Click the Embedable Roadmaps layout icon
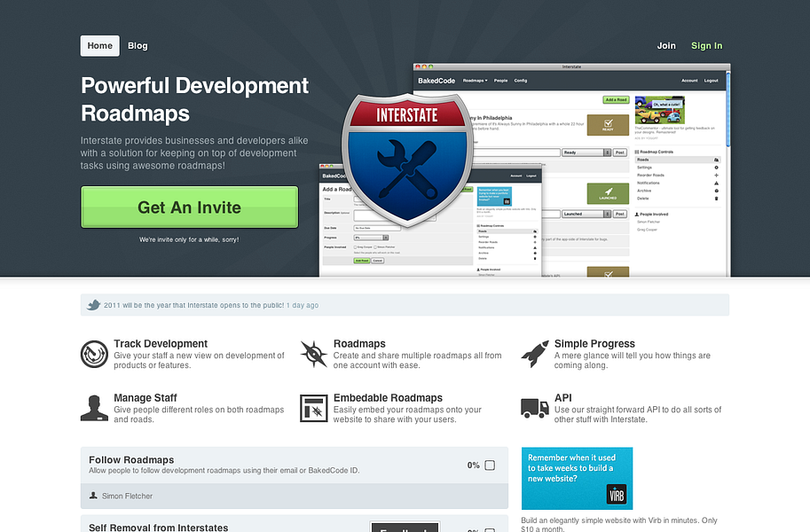Viewport: 810px width, 532px height. point(313,409)
